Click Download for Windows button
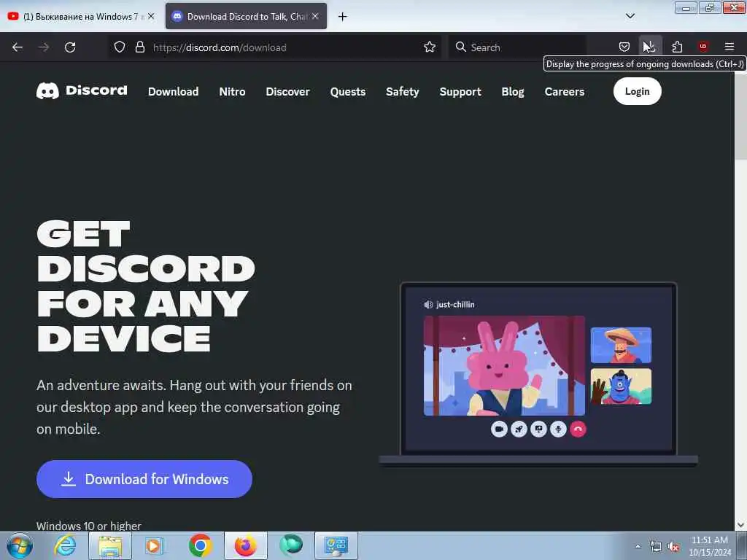The width and height of the screenshot is (747, 560). (144, 479)
